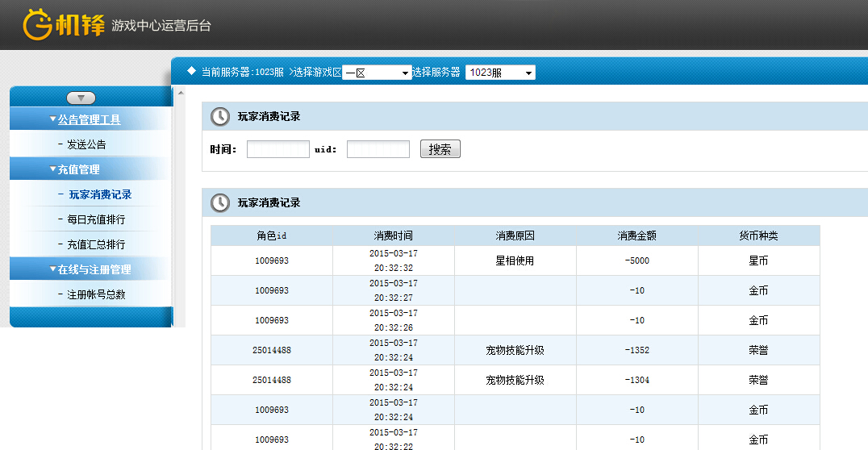The image size is (868, 450).
Task: Click 宠物技能升级 in the -1304 row
Action: click(515, 381)
